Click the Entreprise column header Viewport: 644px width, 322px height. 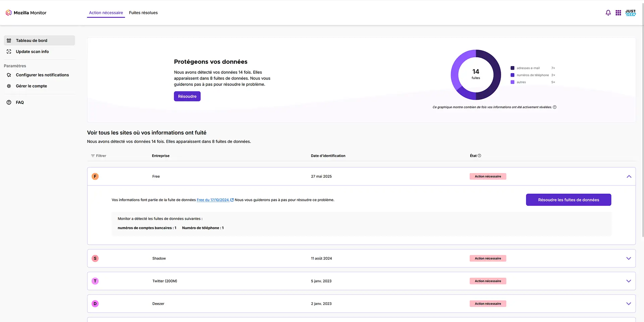coord(161,156)
